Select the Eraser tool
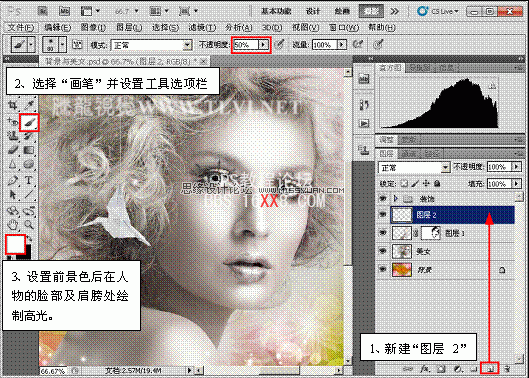529x378 pixels. [x=12, y=150]
